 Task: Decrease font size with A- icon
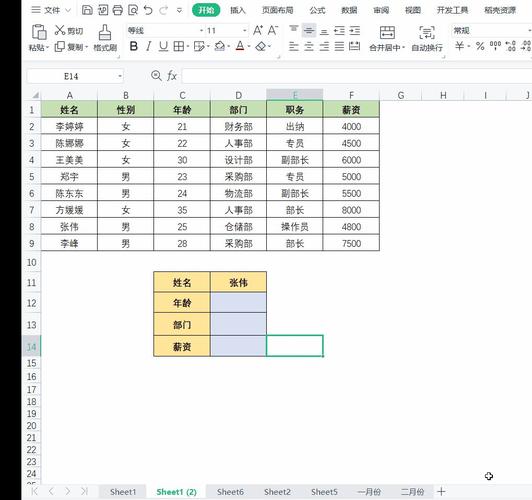coord(273,31)
